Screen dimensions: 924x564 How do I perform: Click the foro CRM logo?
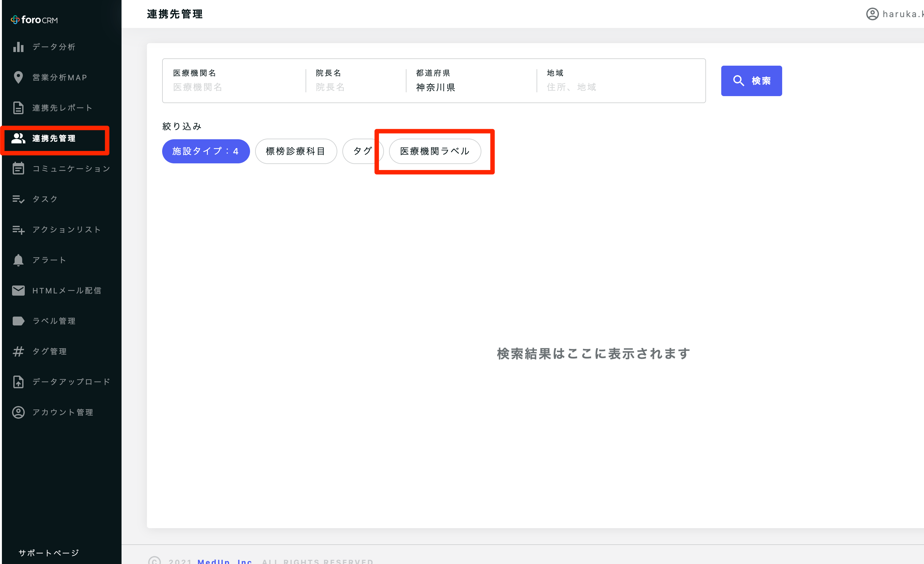point(34,20)
